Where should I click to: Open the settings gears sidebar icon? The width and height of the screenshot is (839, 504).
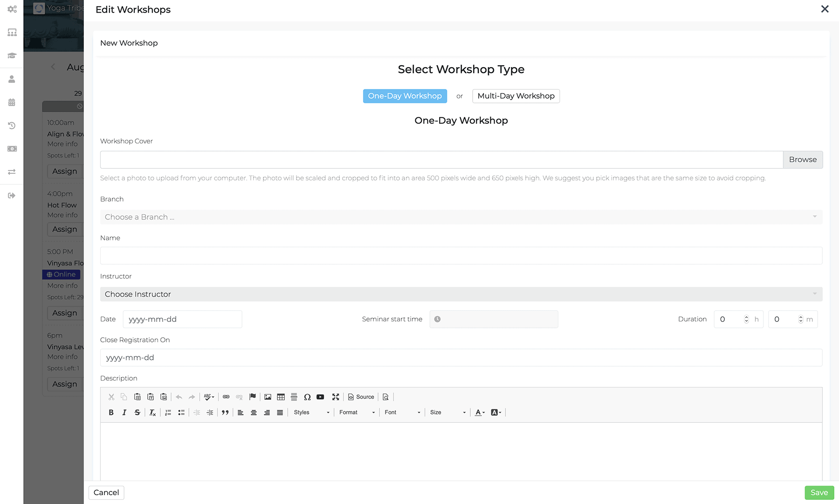(x=12, y=9)
